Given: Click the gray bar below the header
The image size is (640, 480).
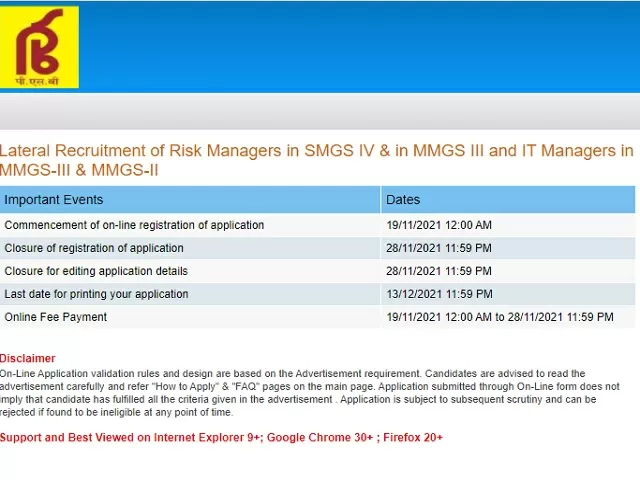Looking at the screenshot, I should click(x=320, y=110).
